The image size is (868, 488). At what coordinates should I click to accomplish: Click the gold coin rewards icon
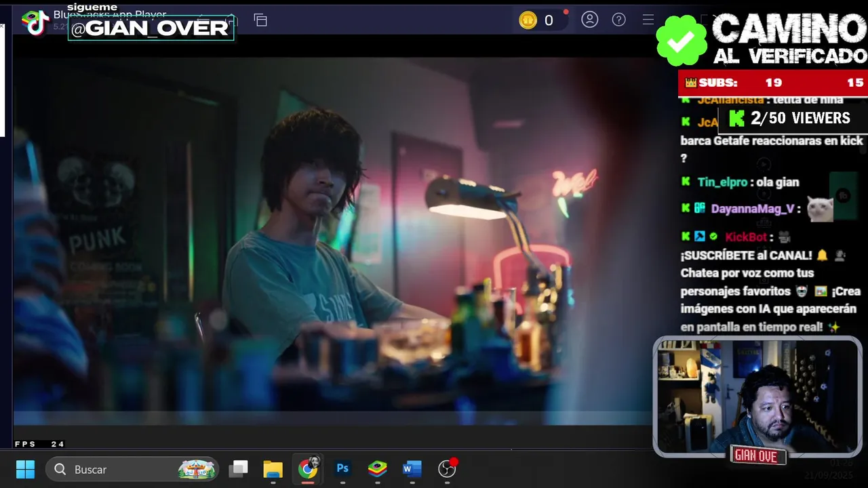point(528,20)
